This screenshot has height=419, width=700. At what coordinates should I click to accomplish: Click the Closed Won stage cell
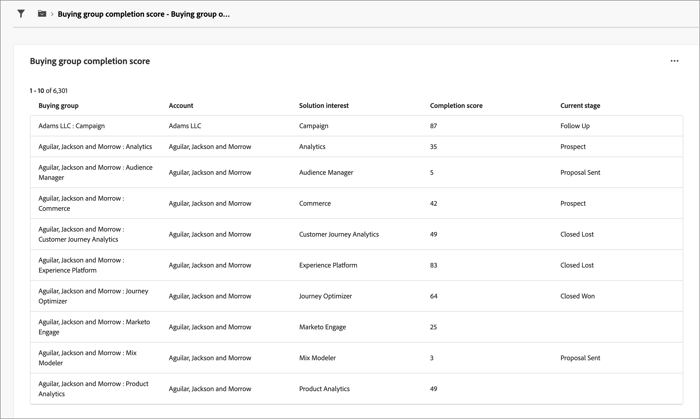[x=577, y=296]
